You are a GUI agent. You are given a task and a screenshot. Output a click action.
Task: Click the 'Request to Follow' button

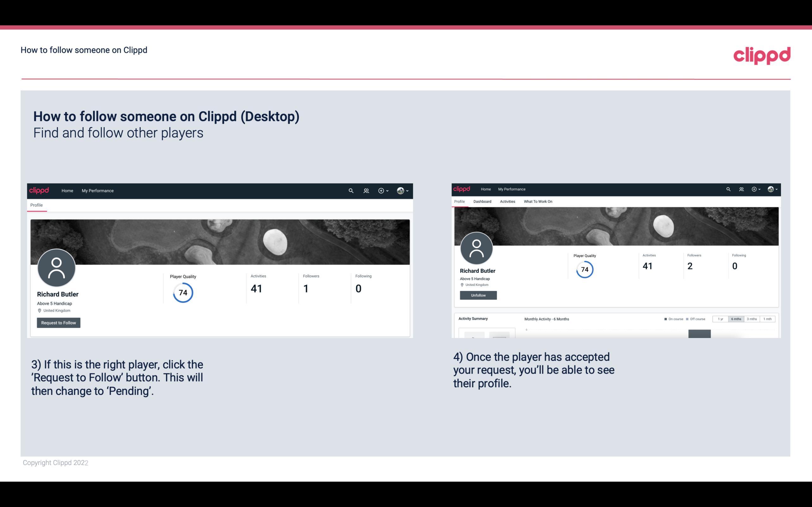tap(58, 323)
